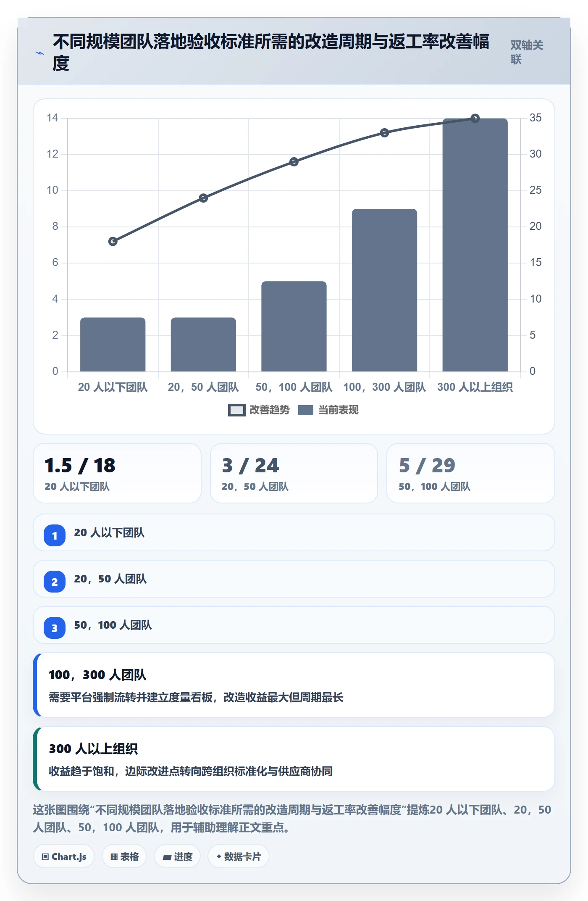Click the 收益趋于饱和 description text
Image resolution: width=588 pixels, height=901 pixels.
click(191, 772)
